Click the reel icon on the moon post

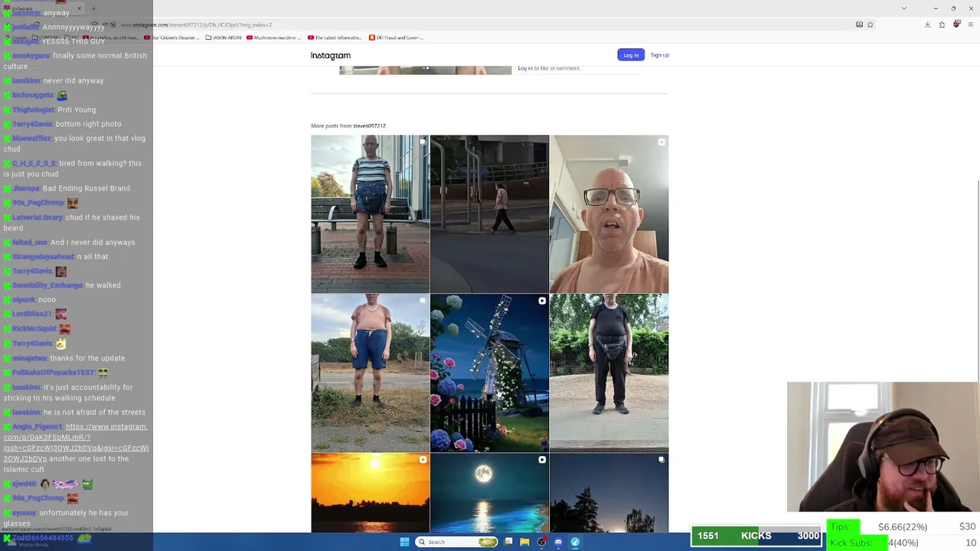(542, 460)
